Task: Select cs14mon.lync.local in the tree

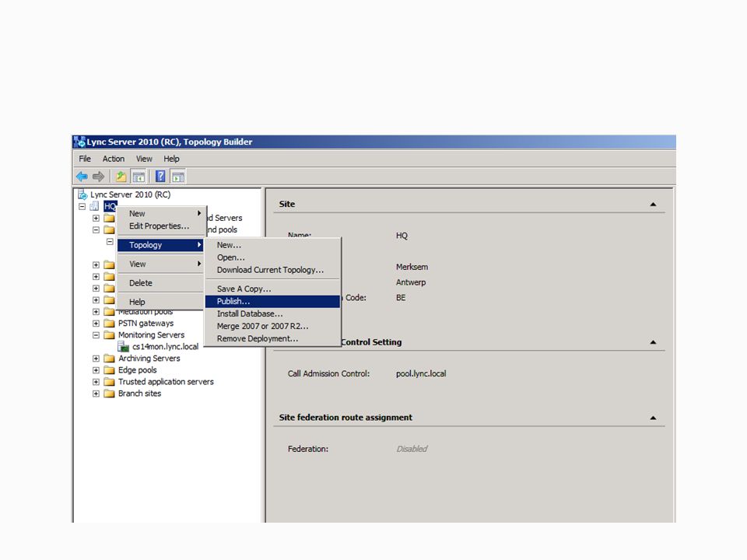Action: pyautogui.click(x=165, y=347)
